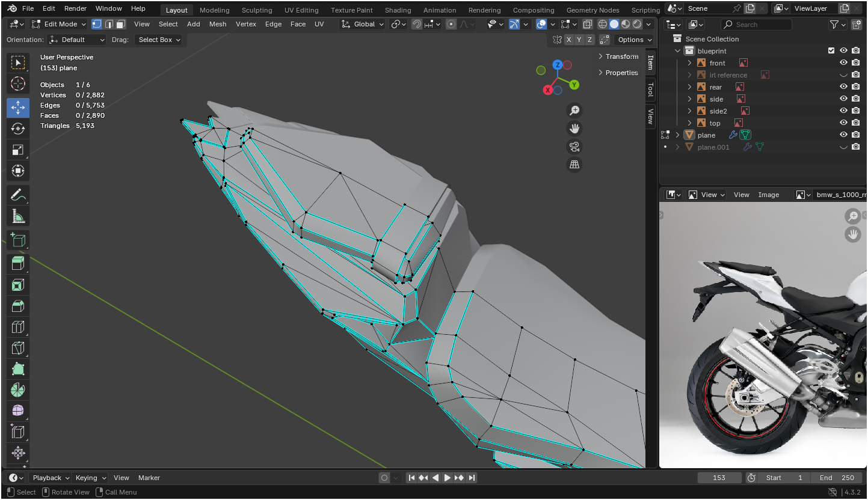The height and width of the screenshot is (500, 868).
Task: Open the Playback popover
Action: pos(50,478)
